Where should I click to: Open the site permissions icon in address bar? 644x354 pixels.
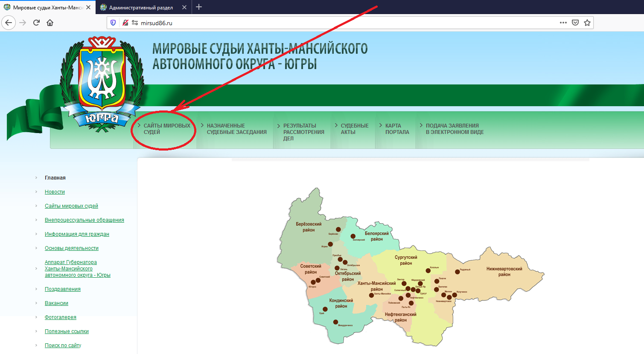click(x=135, y=23)
